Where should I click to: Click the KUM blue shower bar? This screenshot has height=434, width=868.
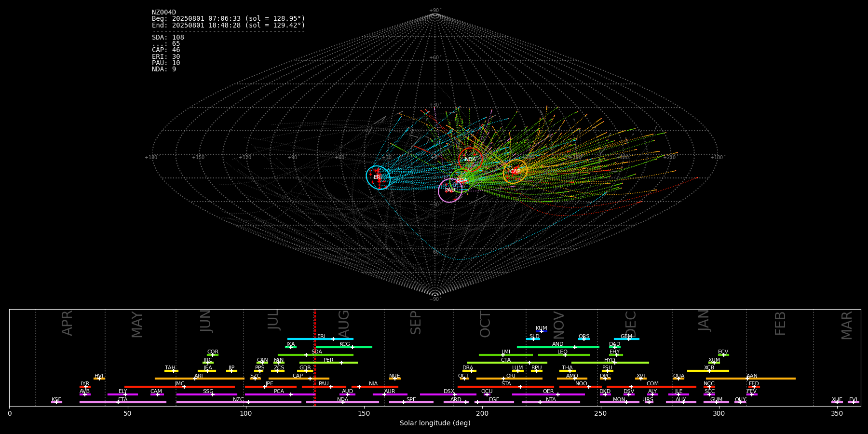(x=542, y=331)
